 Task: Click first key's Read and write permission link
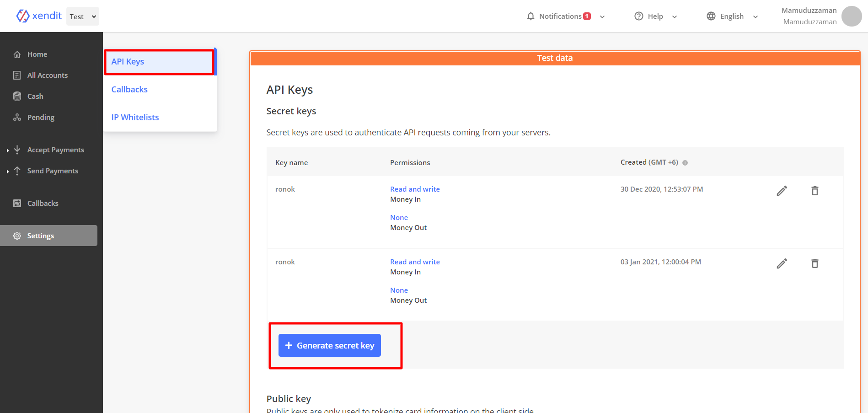(415, 189)
